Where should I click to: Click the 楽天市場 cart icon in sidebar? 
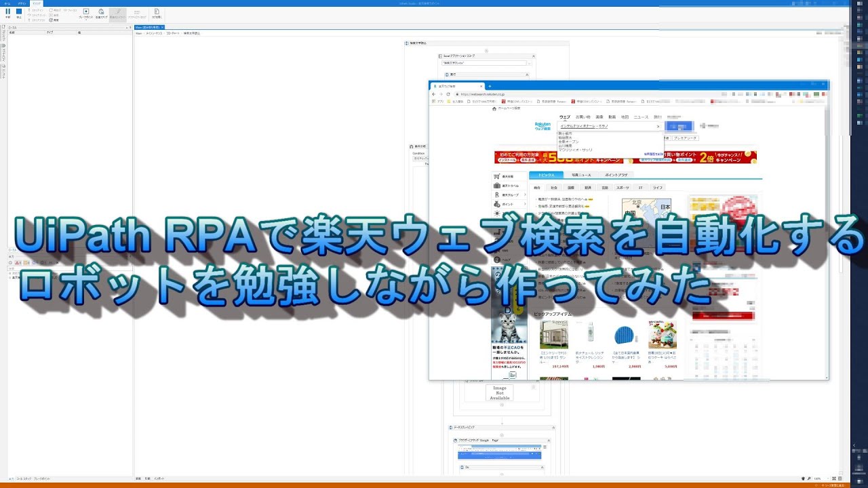point(497,176)
